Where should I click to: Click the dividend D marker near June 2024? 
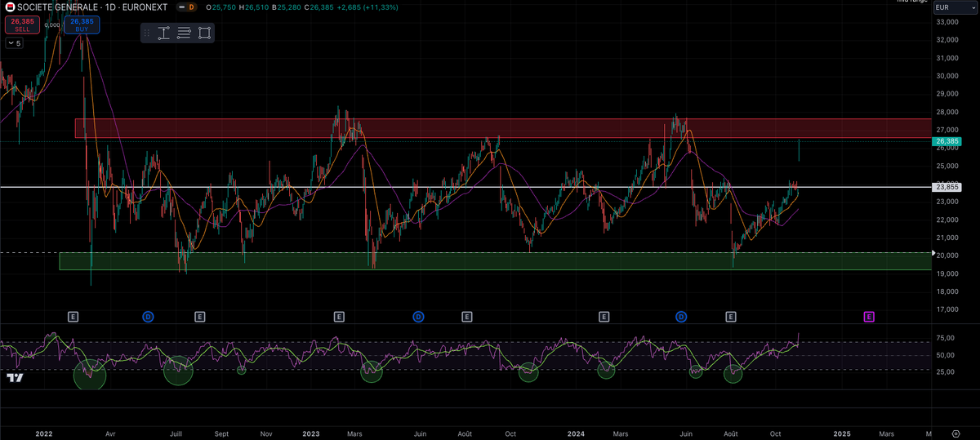click(680, 316)
